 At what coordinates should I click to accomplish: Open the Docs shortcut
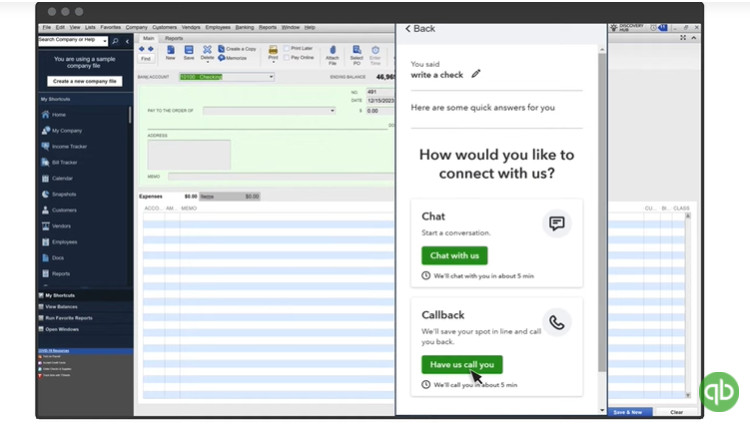coord(53,258)
